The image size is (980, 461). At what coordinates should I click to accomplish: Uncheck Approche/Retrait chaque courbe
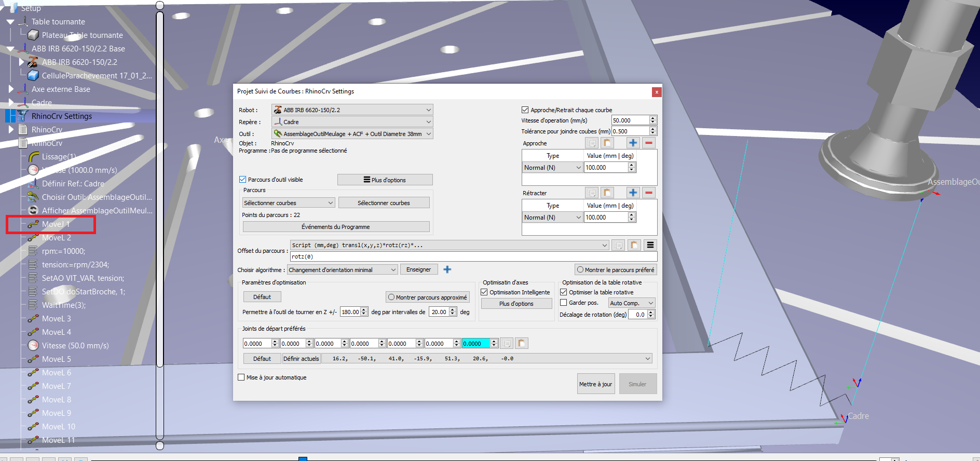[x=525, y=110]
